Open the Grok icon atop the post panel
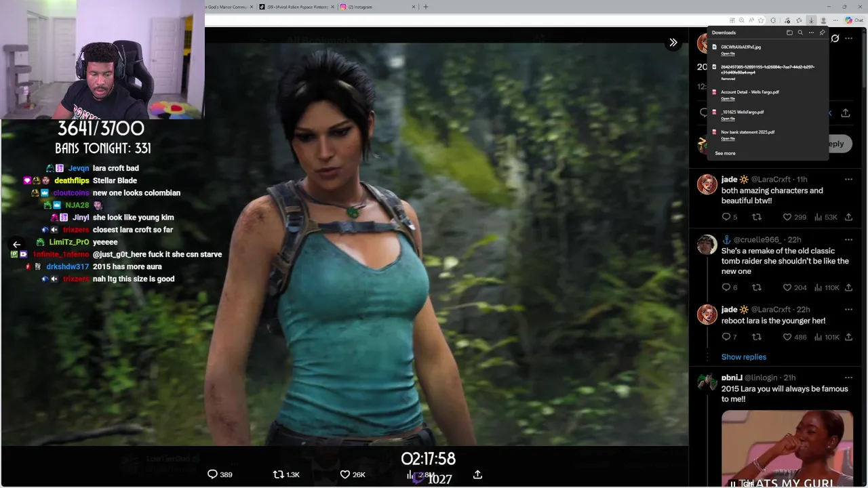Screen dimensions: 868x488 tap(835, 39)
